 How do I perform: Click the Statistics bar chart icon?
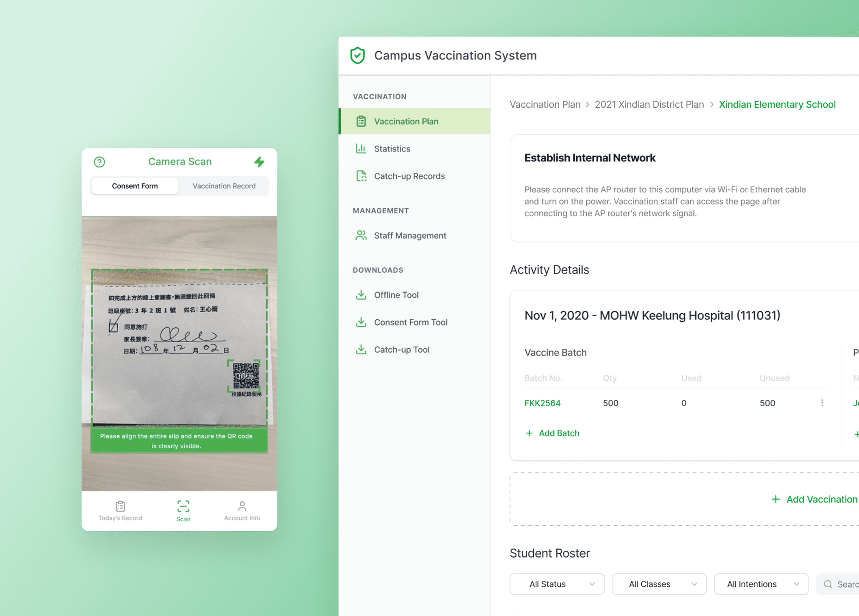pos(361,149)
